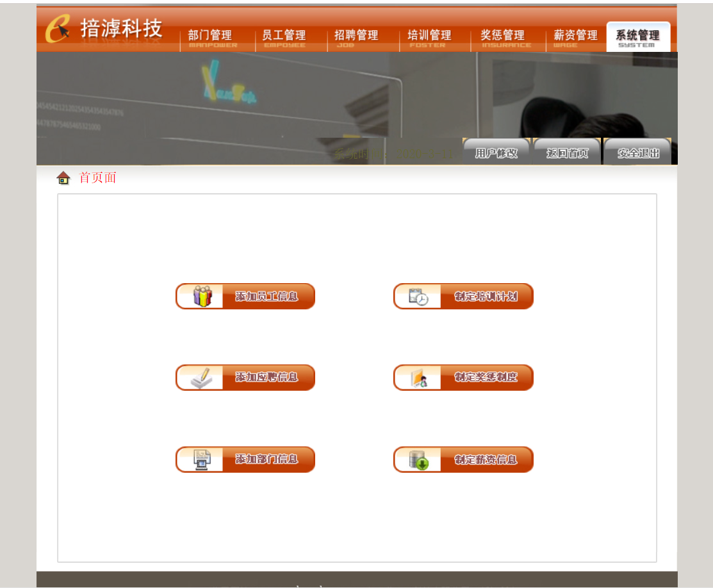Click the 添加应聘信息 button label

[x=266, y=377]
